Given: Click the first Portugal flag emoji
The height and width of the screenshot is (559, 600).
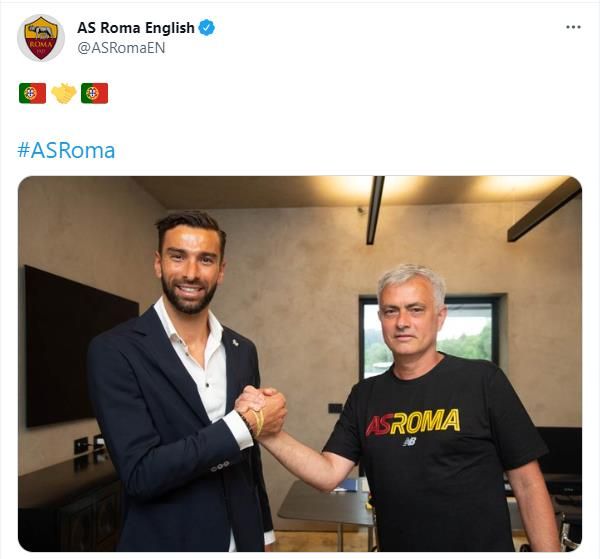Looking at the screenshot, I should point(33,93).
